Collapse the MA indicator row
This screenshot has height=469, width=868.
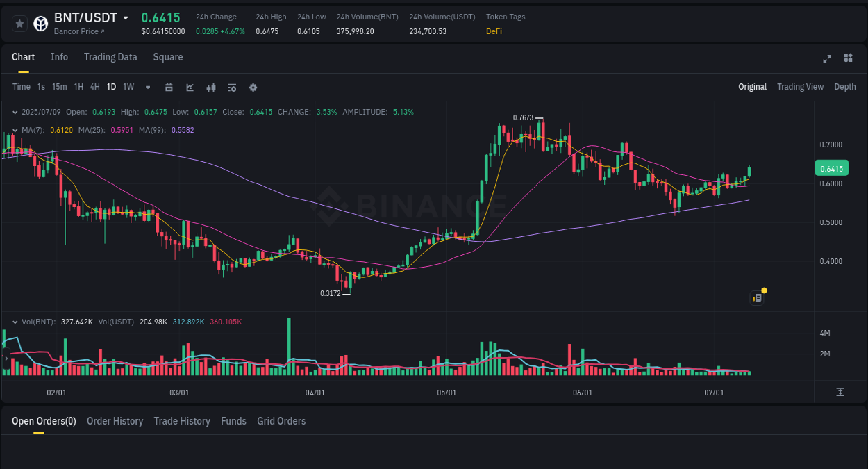click(x=14, y=130)
